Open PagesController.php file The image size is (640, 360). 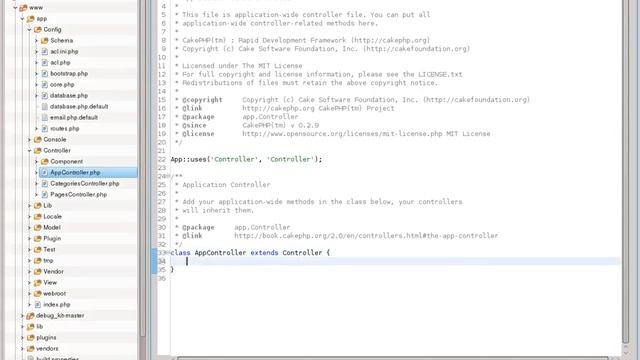coord(78,195)
